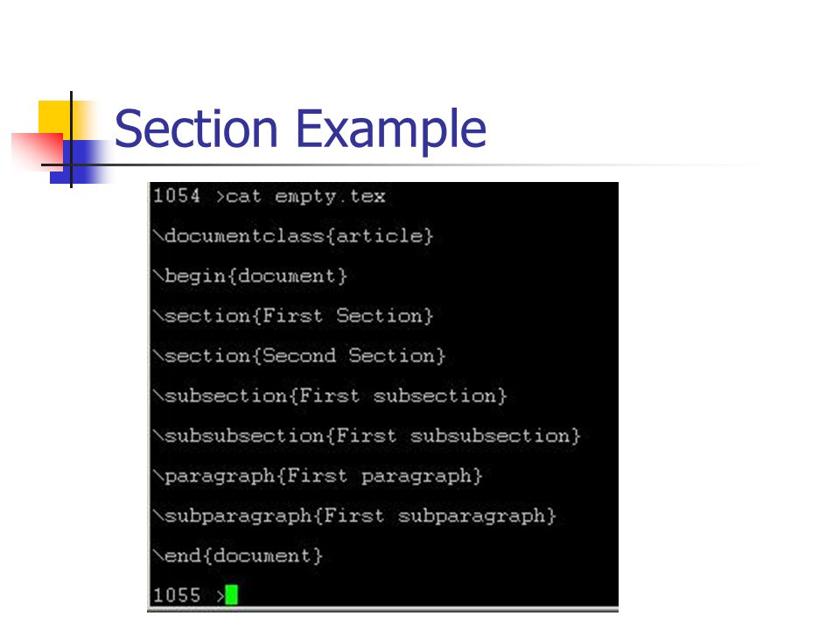Click the \paragraph{First paragraph} line
The height and width of the screenshot is (630, 840).
pyautogui.click(x=318, y=476)
